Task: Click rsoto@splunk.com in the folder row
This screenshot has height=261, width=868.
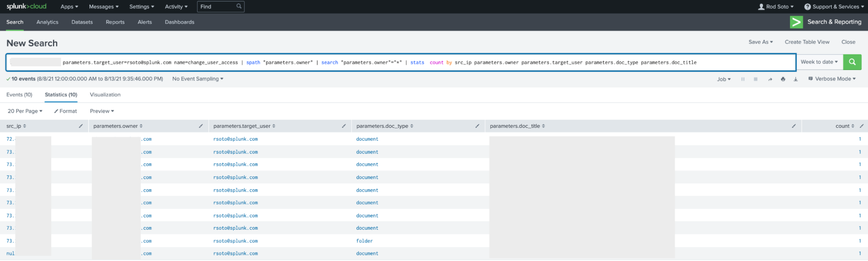Action: pos(235,241)
